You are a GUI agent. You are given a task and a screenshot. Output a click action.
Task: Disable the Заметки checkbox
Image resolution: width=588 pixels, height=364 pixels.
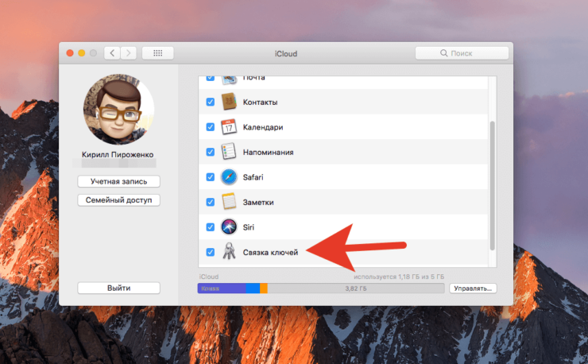tap(211, 202)
